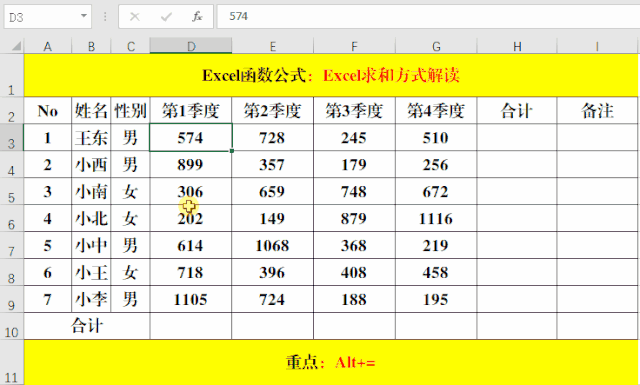
Task: Click the '备注' header cell
Action: (598, 111)
